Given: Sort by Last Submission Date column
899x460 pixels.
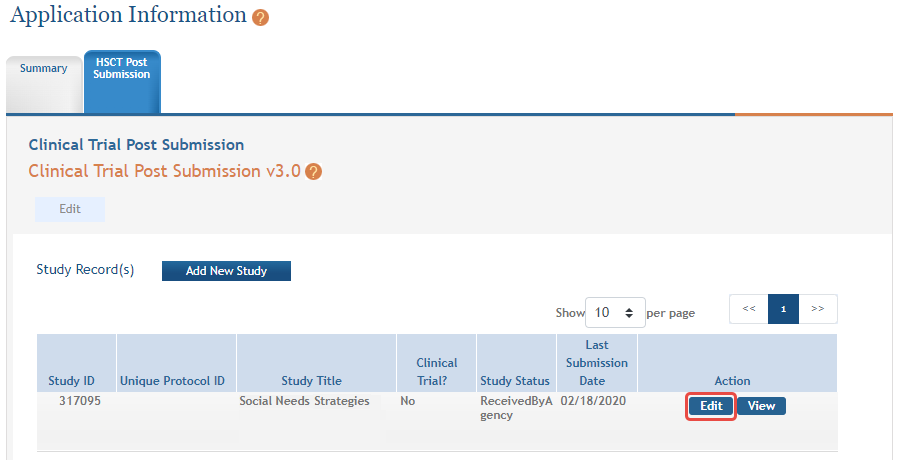Looking at the screenshot, I should pyautogui.click(x=597, y=363).
